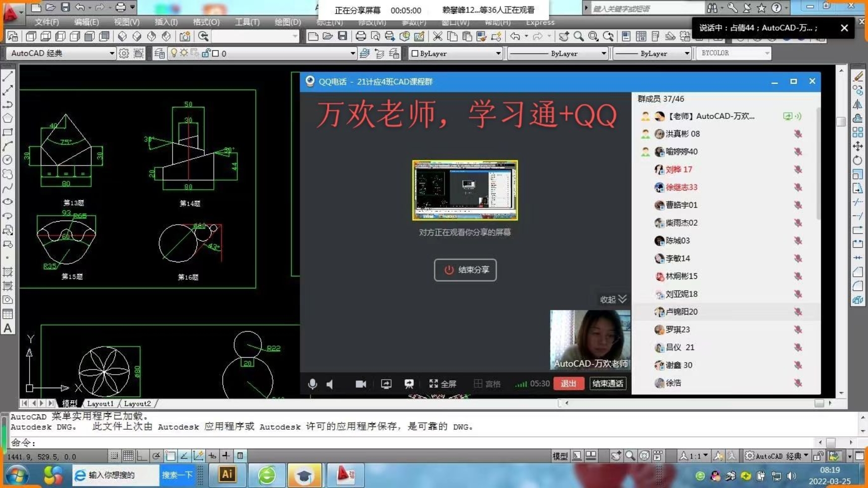
Task: Toggle the microphone in QQ call
Action: (312, 384)
